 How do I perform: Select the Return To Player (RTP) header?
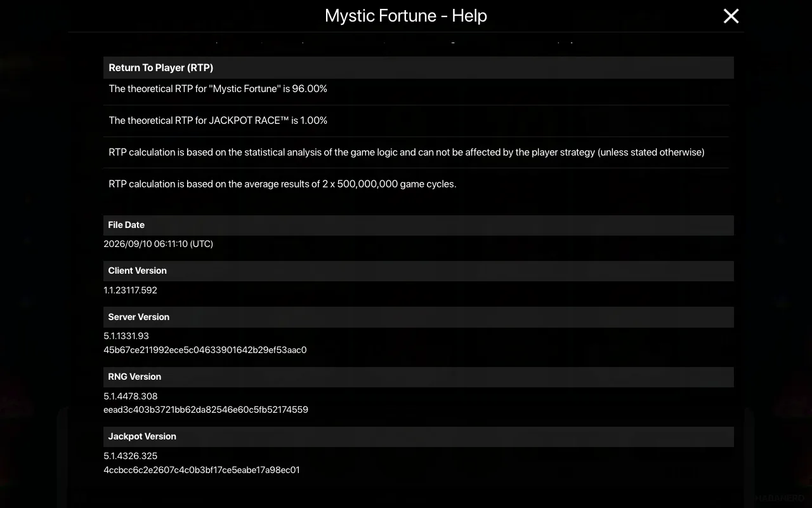(419, 67)
